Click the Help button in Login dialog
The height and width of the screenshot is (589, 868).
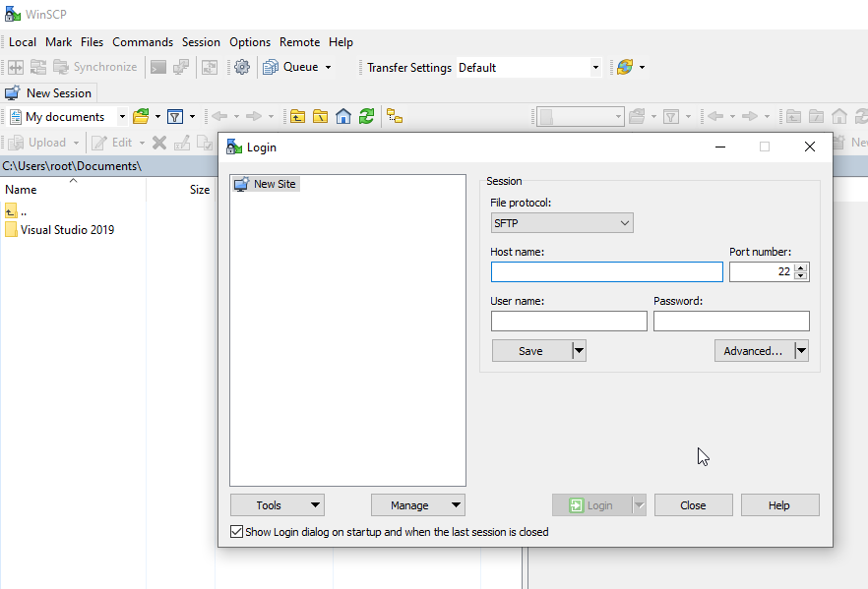[780, 505]
